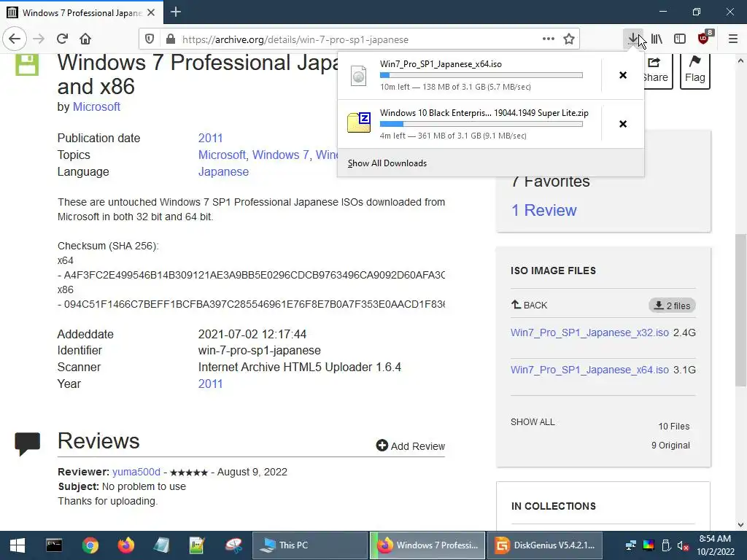The width and height of the screenshot is (747, 560).
Task: Click the safely remove hardware tray icon
Action: [667, 545]
